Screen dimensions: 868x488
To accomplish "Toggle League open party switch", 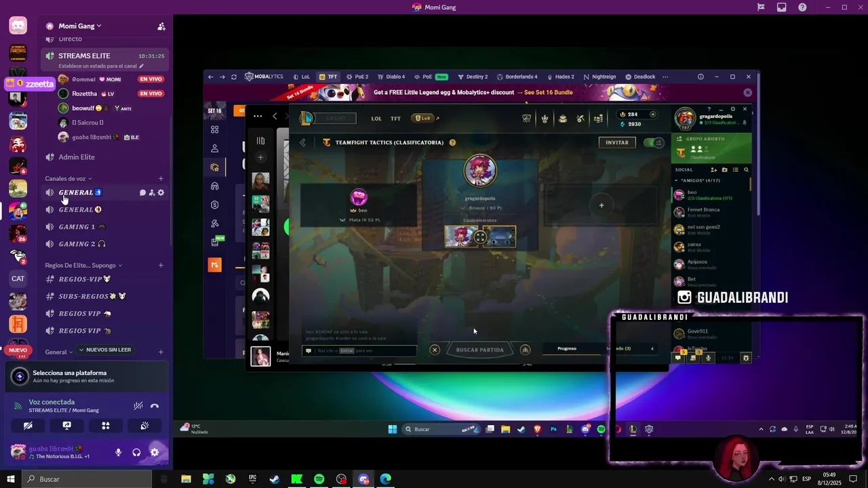I will [x=653, y=142].
